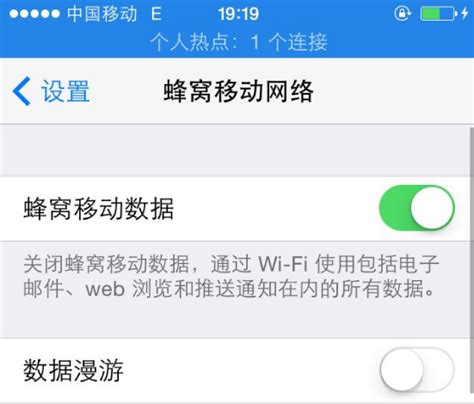
Task: Tap the 中国移动 carrier name
Action: pyautogui.click(x=102, y=14)
